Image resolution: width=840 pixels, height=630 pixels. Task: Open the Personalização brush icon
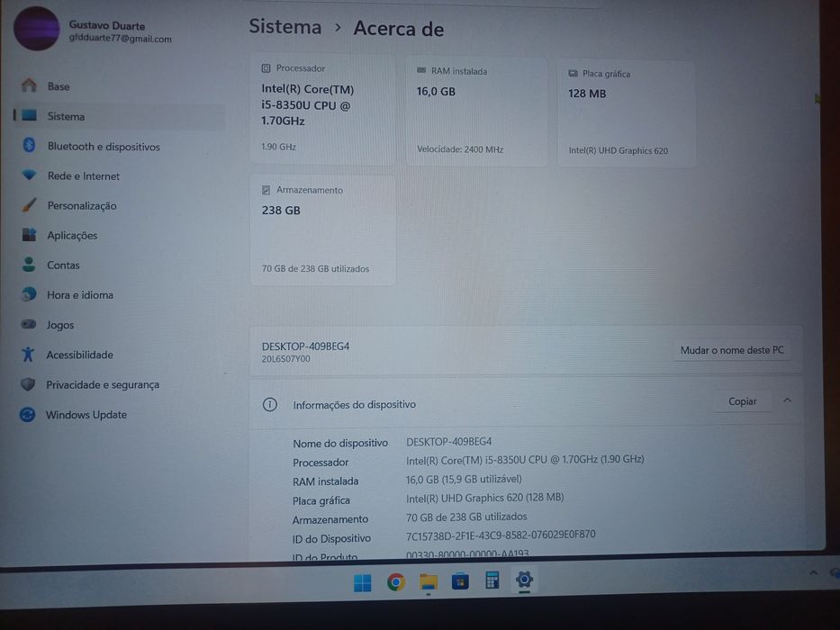(29, 204)
